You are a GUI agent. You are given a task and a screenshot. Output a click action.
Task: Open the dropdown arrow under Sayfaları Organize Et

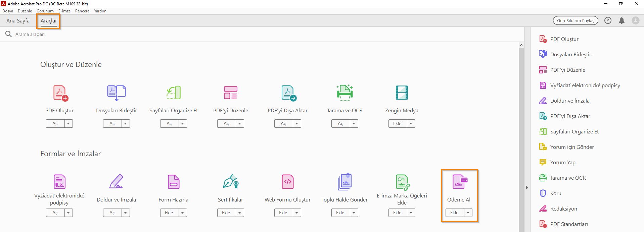(183, 124)
